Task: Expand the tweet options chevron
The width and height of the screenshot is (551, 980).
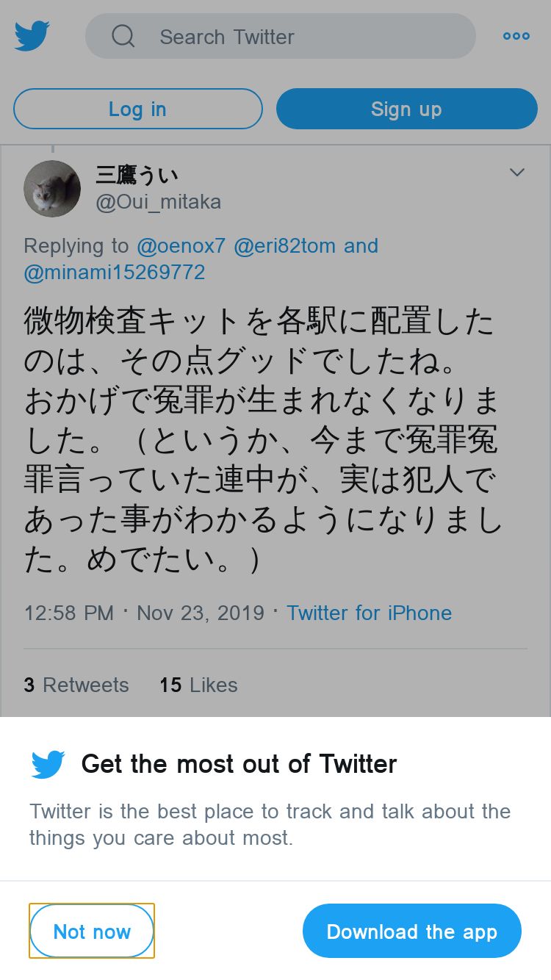Action: (517, 173)
